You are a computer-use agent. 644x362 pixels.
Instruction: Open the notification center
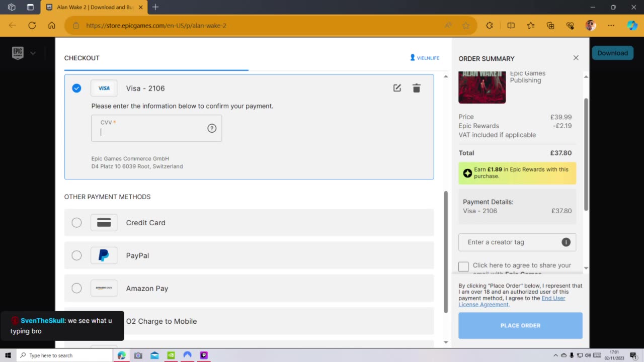[633, 355]
